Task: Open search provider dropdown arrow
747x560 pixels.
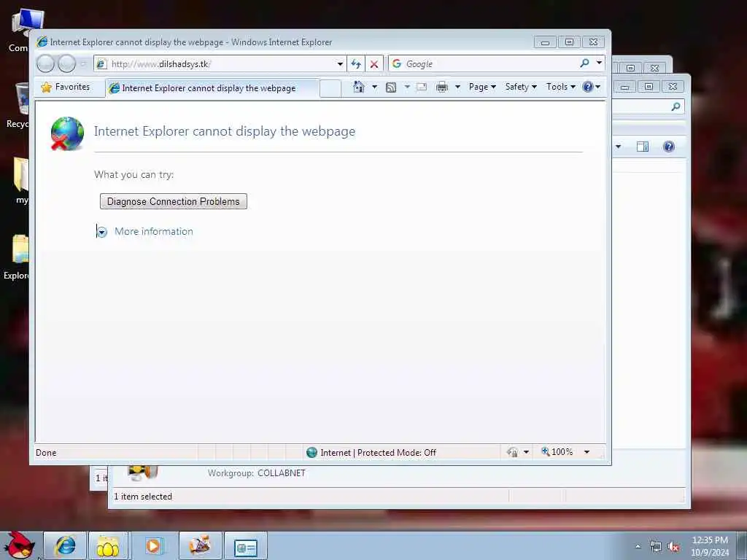Action: pos(599,63)
